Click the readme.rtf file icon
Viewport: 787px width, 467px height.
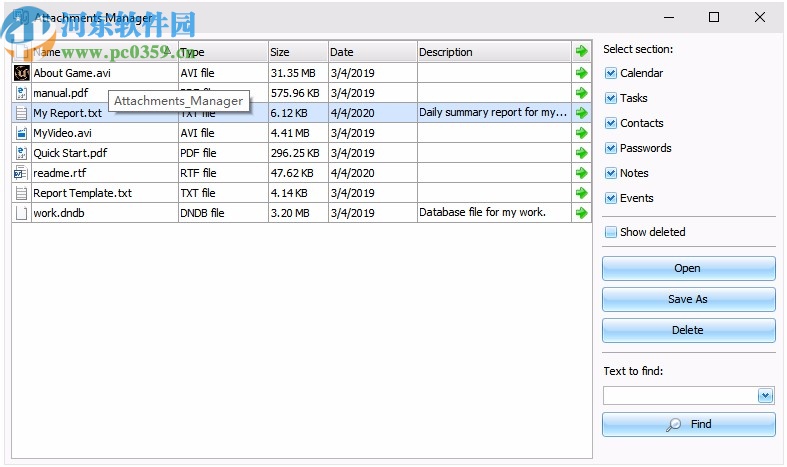pos(21,173)
